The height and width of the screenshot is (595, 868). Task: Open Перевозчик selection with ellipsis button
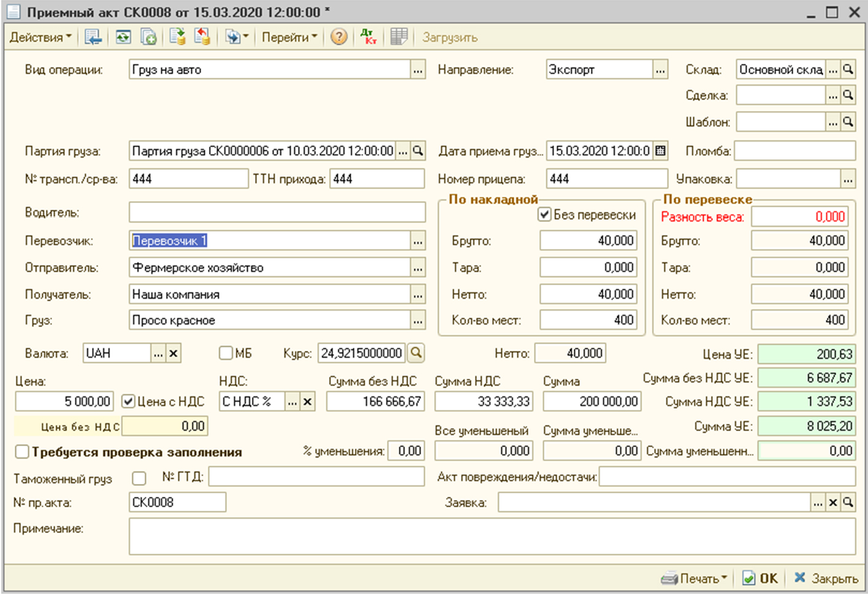tap(418, 241)
